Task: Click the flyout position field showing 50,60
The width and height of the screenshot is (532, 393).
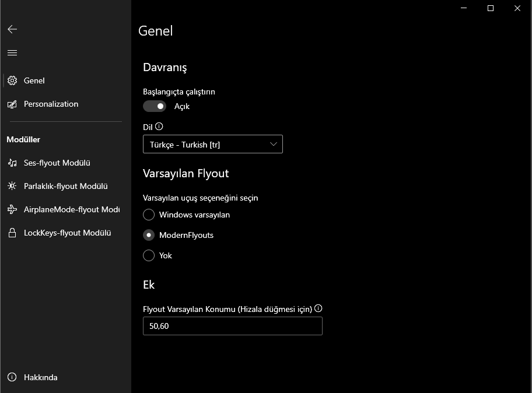Action: coord(232,326)
